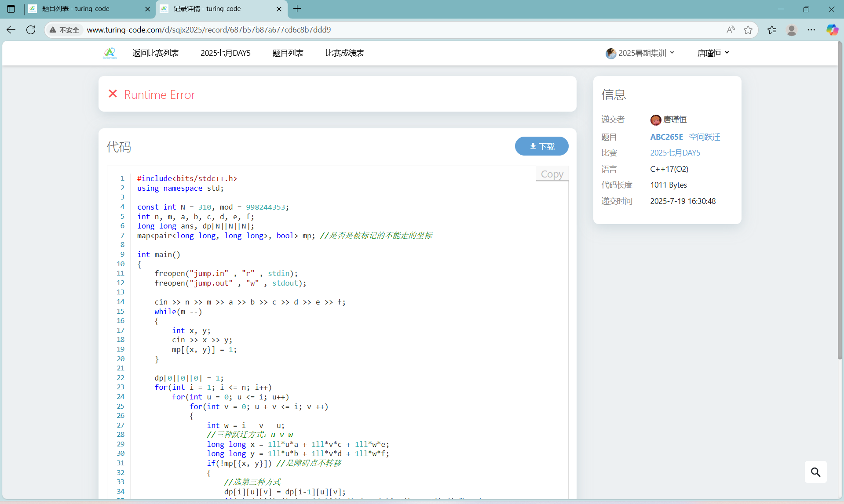
Task: Click the browser back arrow
Action: 11,30
